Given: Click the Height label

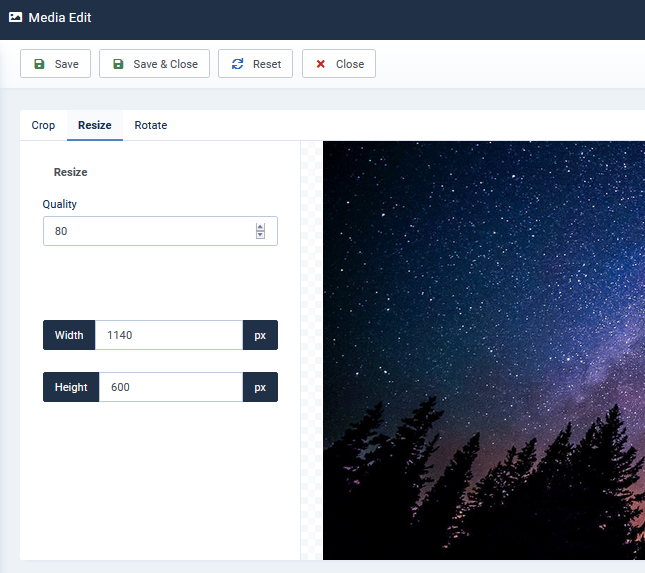Looking at the screenshot, I should click(71, 387).
